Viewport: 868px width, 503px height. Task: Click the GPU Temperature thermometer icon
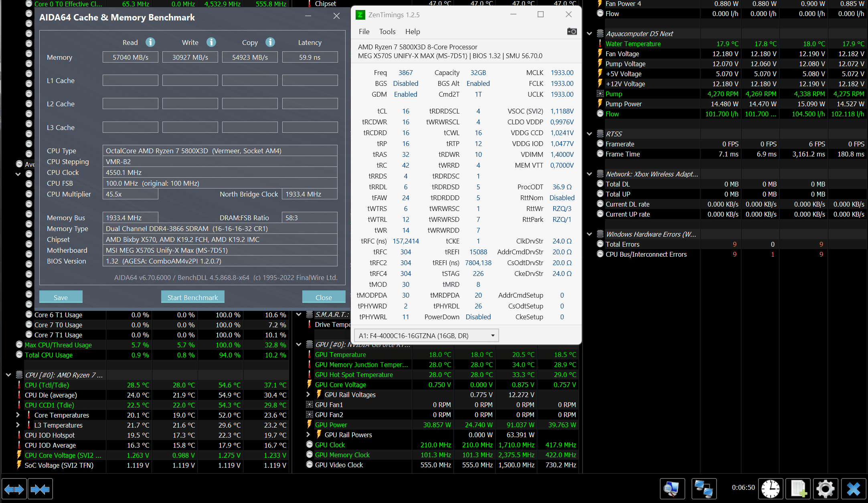tap(310, 355)
